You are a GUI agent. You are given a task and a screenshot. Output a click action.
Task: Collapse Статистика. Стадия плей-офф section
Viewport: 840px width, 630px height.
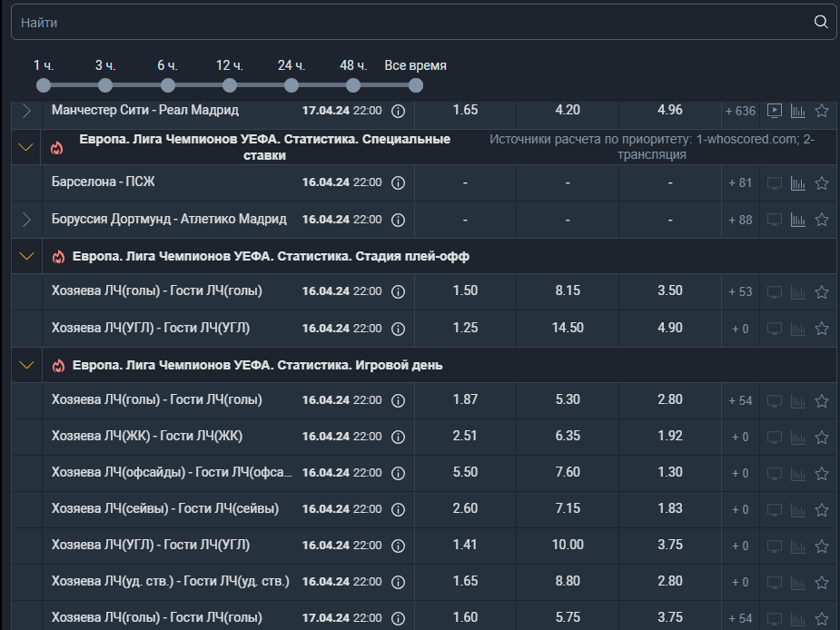tap(25, 256)
